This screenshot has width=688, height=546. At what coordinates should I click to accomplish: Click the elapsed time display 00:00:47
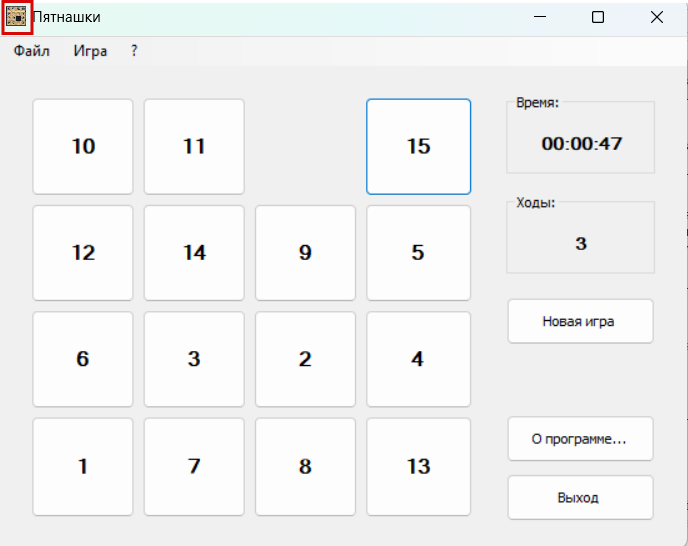(581, 144)
